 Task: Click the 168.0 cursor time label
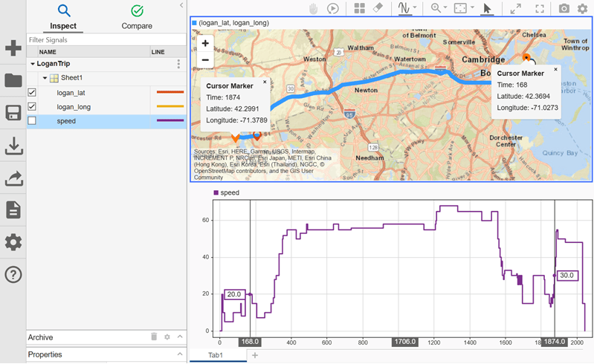(x=250, y=342)
